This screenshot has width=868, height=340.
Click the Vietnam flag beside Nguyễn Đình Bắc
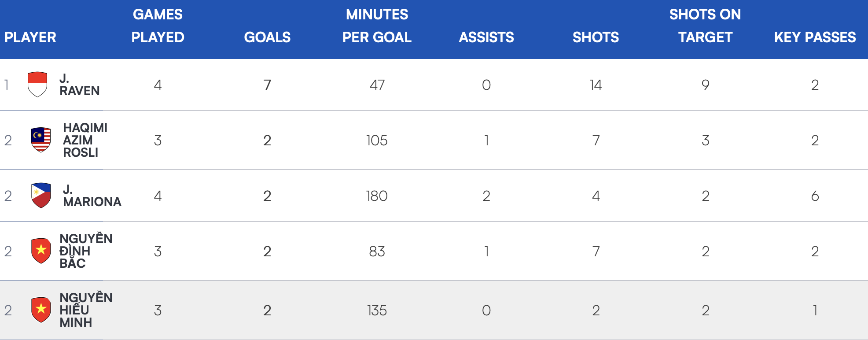pyautogui.click(x=41, y=251)
